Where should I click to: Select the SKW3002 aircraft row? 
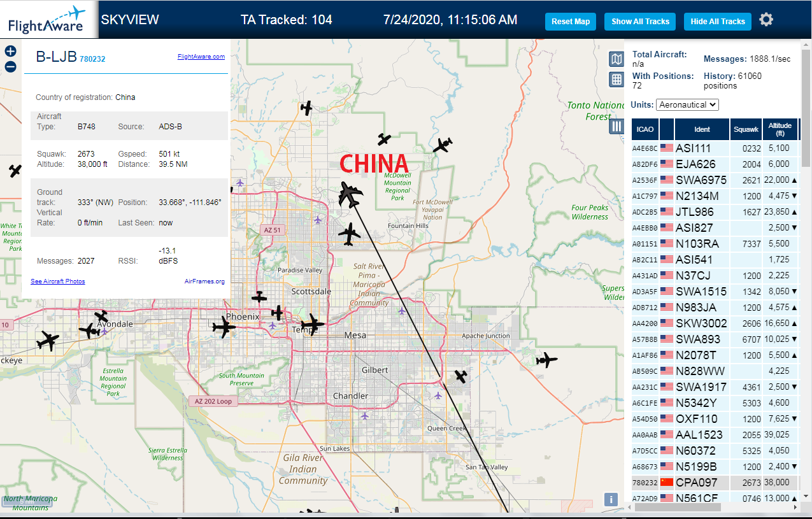click(715, 323)
